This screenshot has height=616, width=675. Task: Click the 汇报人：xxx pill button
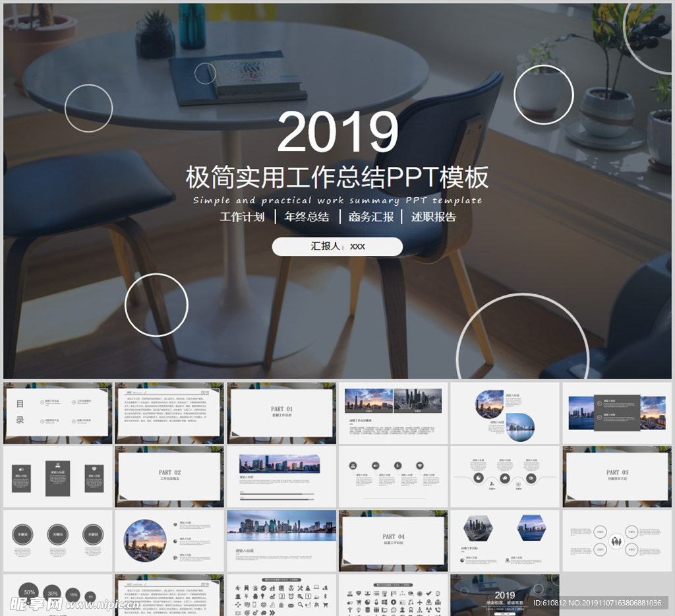coord(337,247)
